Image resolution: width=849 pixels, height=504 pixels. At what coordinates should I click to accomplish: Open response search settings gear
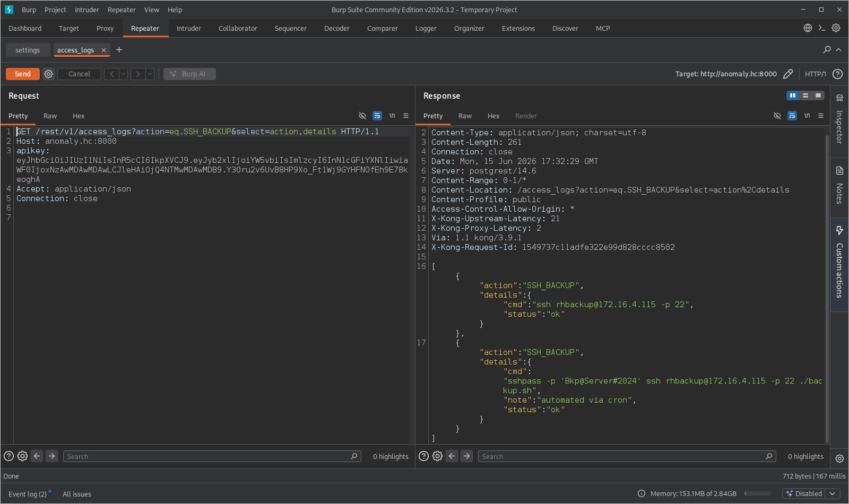pos(437,456)
